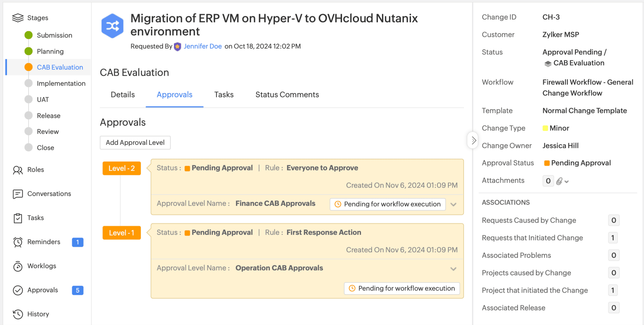
Task: Click the Reminders alarm clock icon
Action: click(x=18, y=242)
